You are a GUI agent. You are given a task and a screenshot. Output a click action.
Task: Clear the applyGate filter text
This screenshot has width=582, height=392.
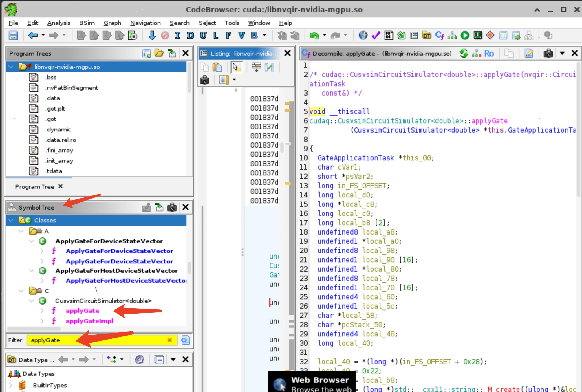click(170, 340)
